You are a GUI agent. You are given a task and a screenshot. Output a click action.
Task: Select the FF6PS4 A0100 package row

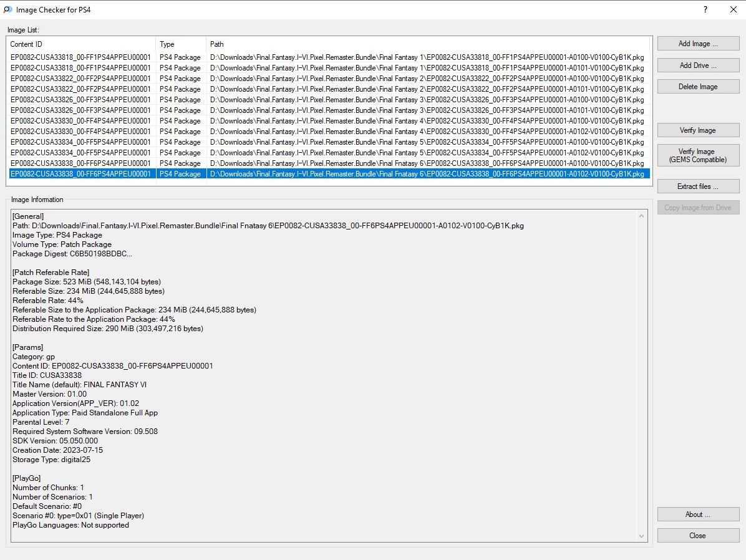329,163
